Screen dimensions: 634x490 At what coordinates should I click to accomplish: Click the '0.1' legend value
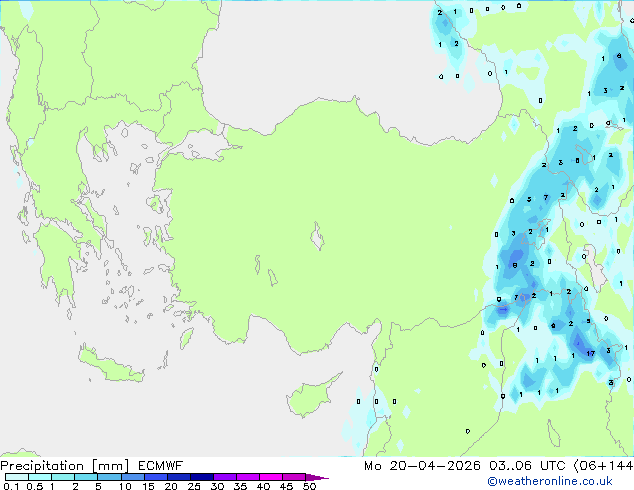[11, 486]
